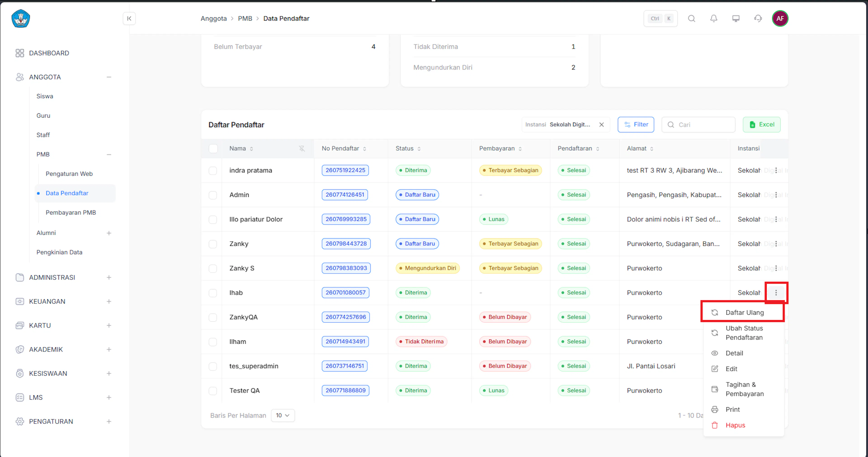
Task: Select all rows with header checkbox
Action: (x=213, y=149)
